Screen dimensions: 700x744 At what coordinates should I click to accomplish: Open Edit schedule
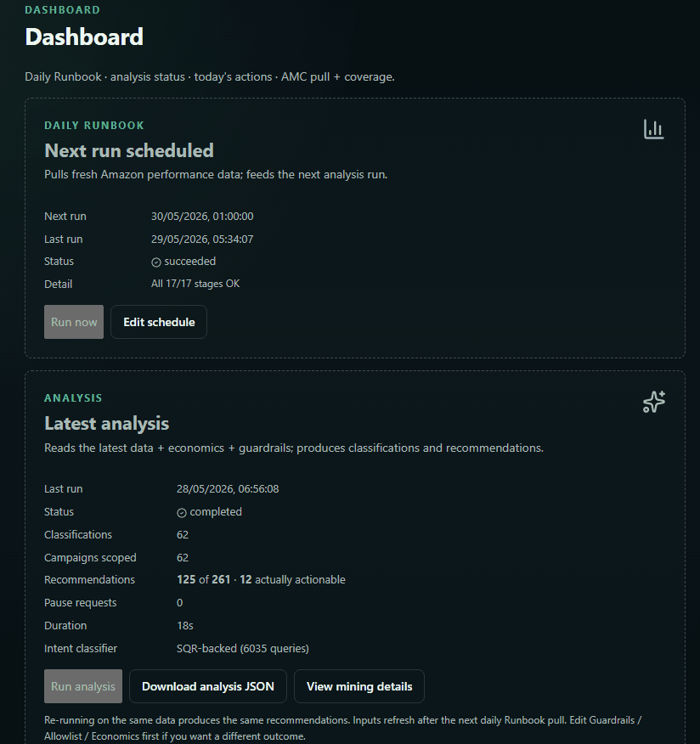tap(159, 322)
